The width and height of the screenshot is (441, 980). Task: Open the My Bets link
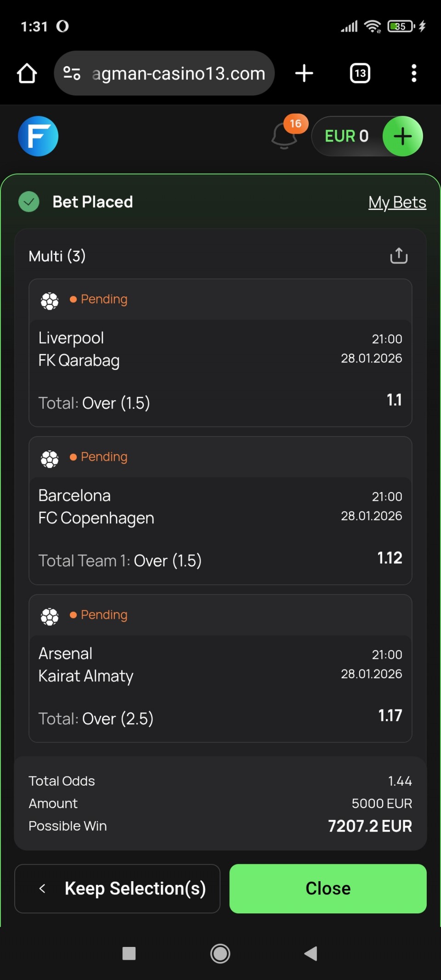coord(397,202)
